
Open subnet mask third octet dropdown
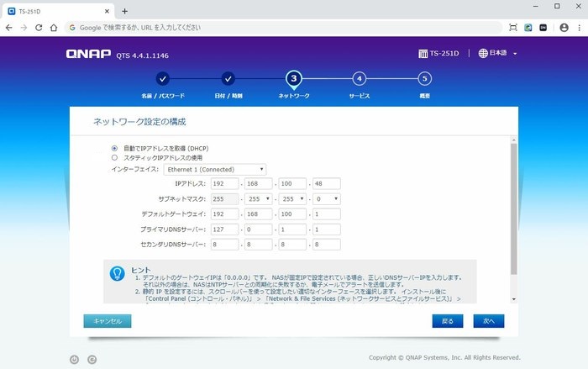pos(292,199)
